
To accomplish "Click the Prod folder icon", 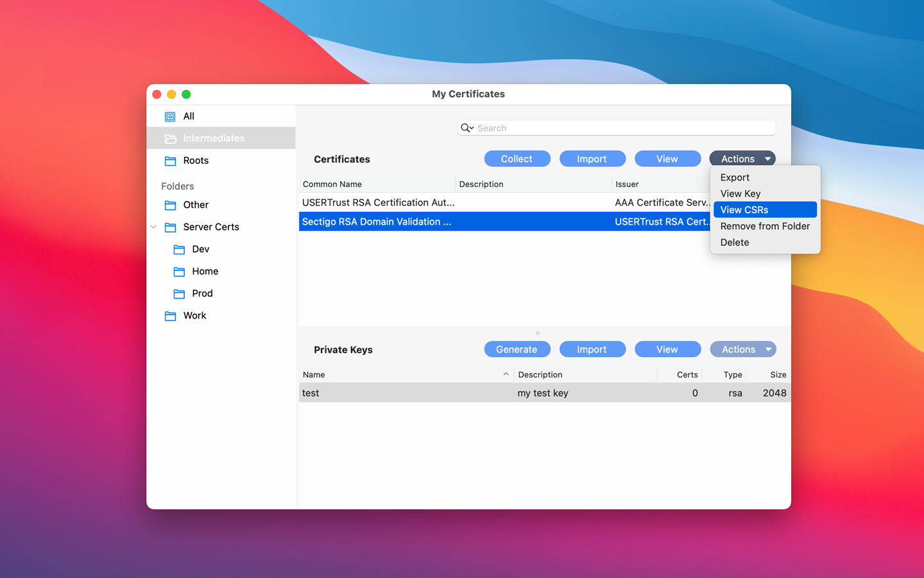I will click(179, 293).
